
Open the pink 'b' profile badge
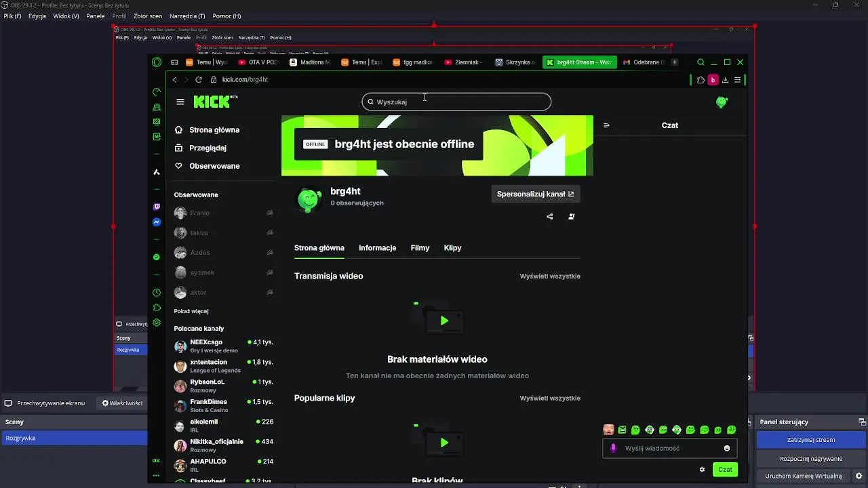point(713,79)
